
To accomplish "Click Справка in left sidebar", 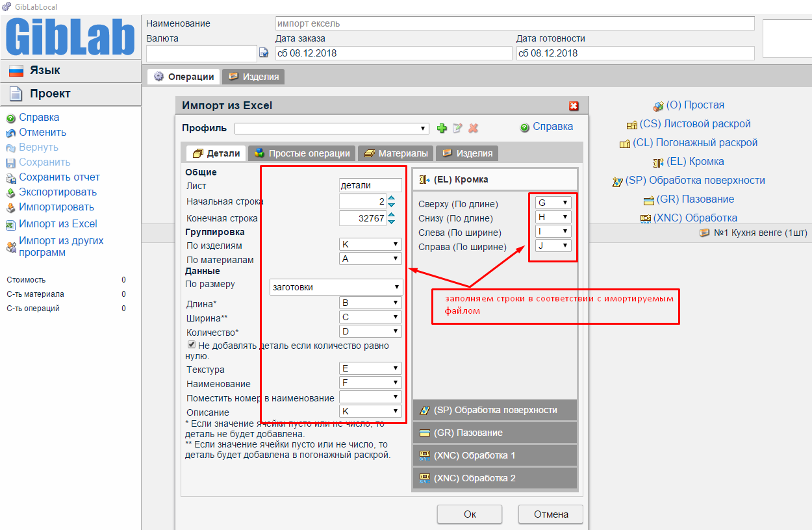I will (x=39, y=118).
